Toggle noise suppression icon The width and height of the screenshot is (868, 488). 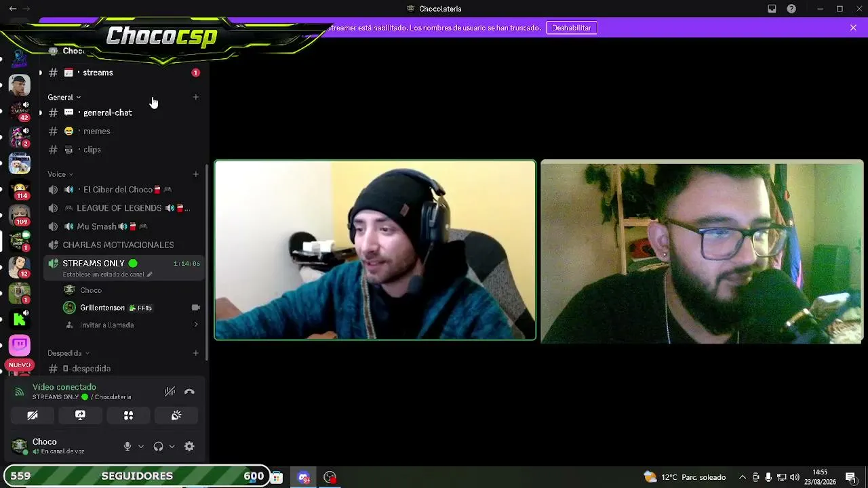[x=170, y=392]
